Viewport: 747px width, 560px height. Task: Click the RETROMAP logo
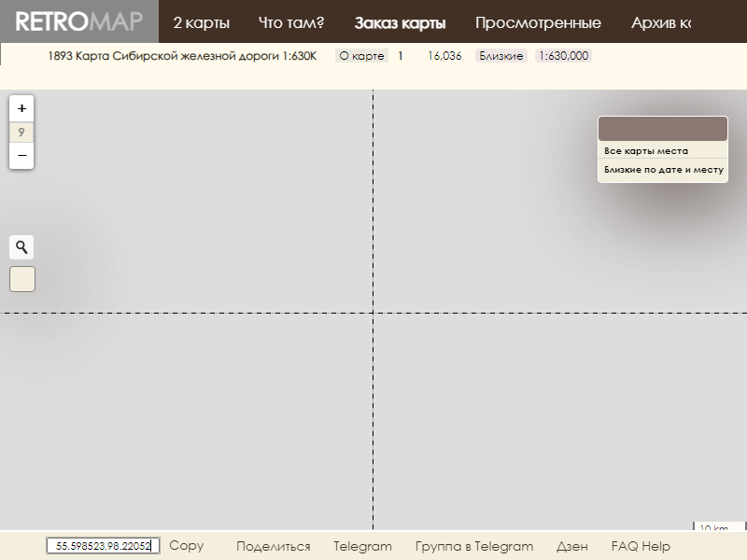[79, 21]
